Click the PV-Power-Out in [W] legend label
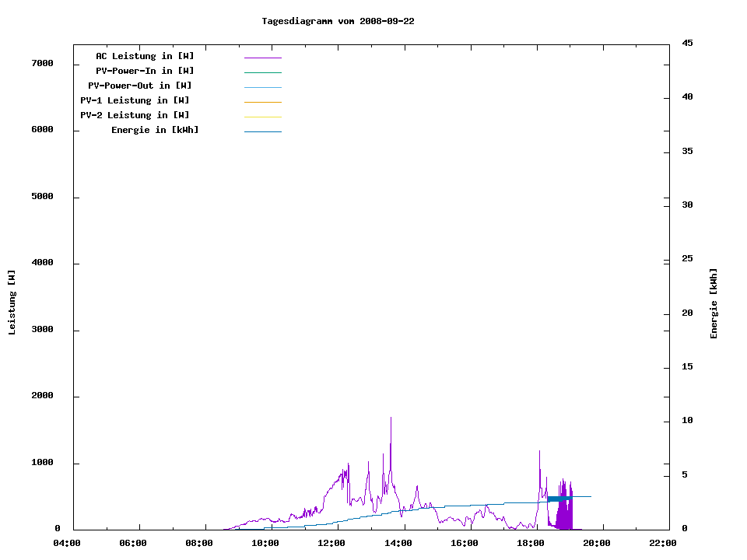The width and height of the screenshot is (747, 560). pyautogui.click(x=140, y=86)
